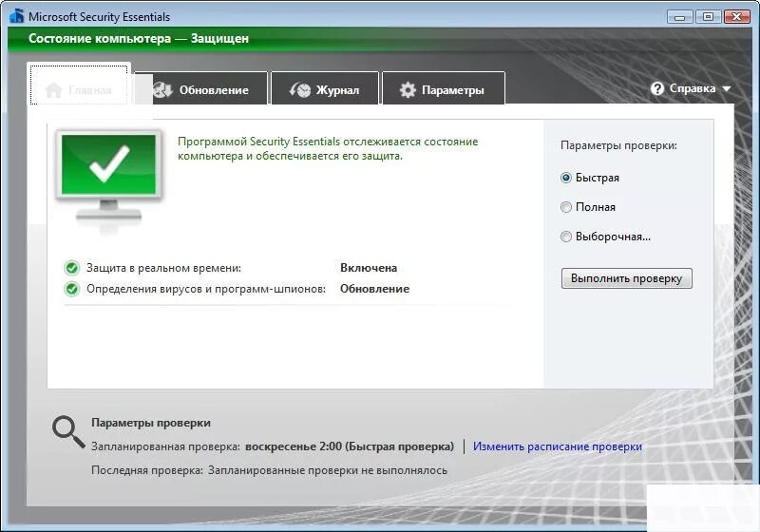Click the Определения вирусов и программ-шпионов label
The width and height of the screenshot is (760, 532).
click(x=206, y=289)
